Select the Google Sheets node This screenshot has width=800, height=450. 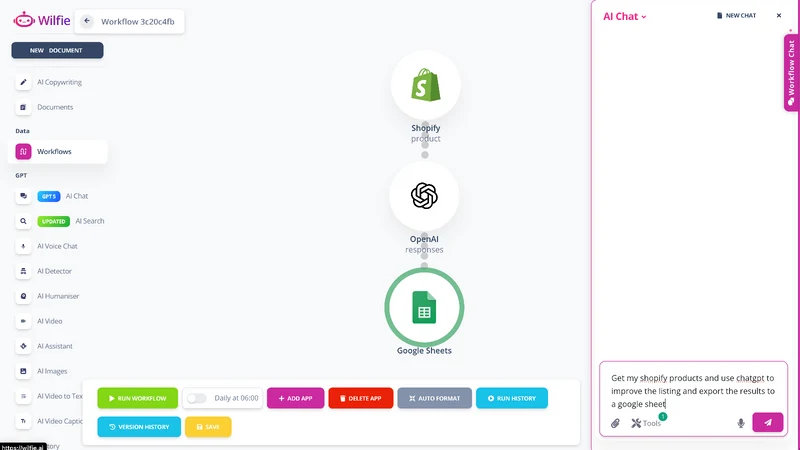coord(424,308)
